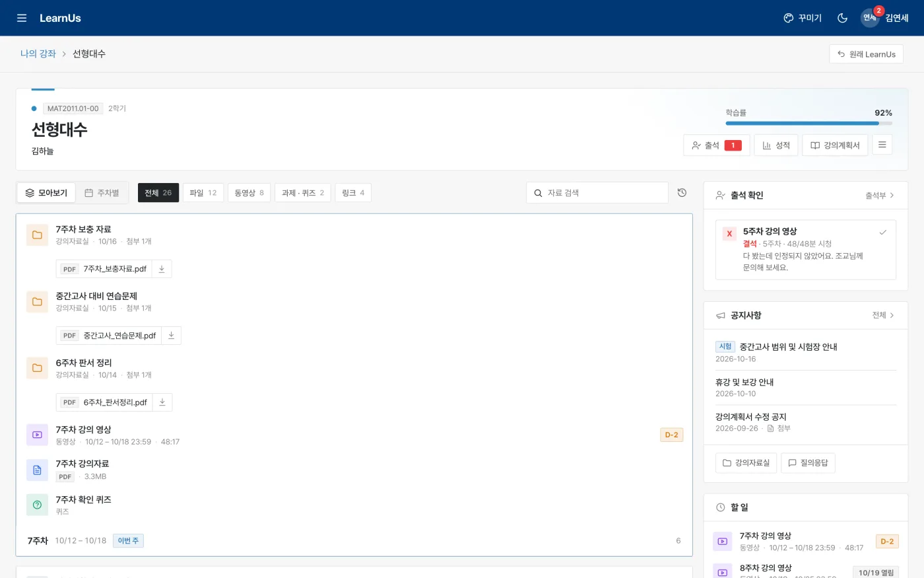Open 꾸미기 theme customization
This screenshot has height=578, width=924.
click(803, 18)
